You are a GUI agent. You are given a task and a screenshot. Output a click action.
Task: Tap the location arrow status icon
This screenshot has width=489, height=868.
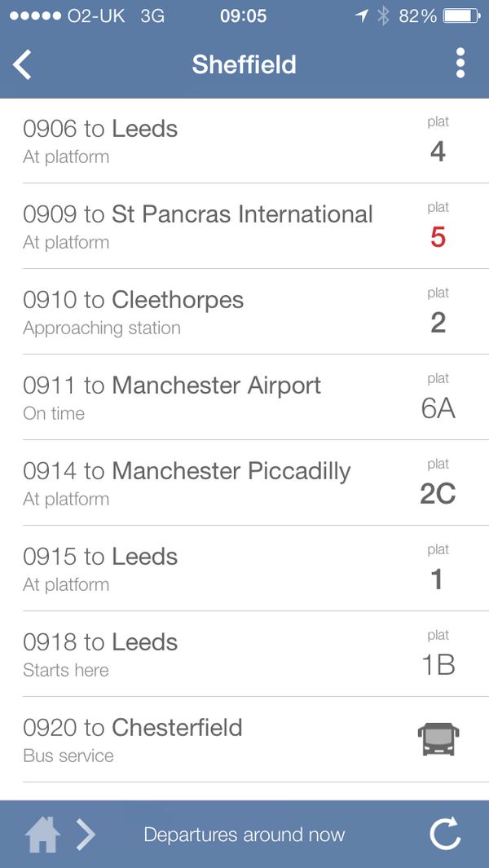361,15
